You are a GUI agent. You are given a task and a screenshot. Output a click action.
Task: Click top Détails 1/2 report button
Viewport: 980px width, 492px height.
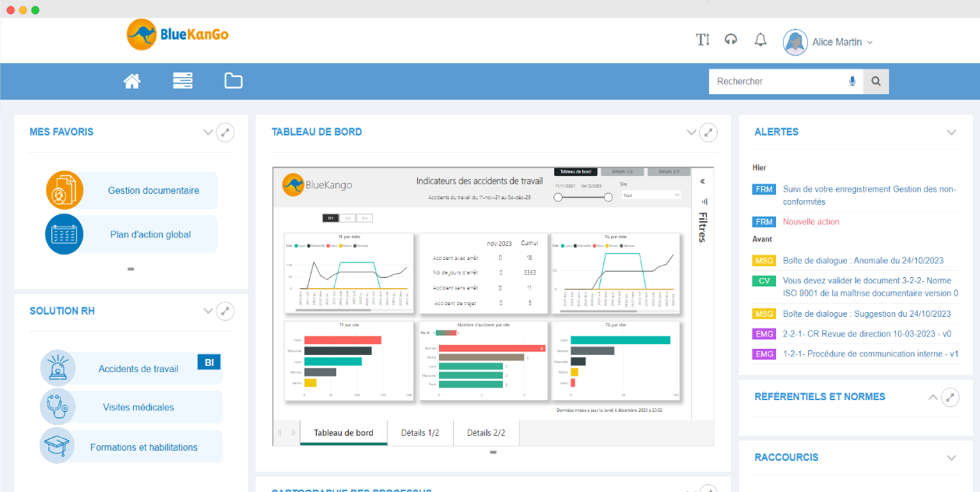click(x=622, y=171)
